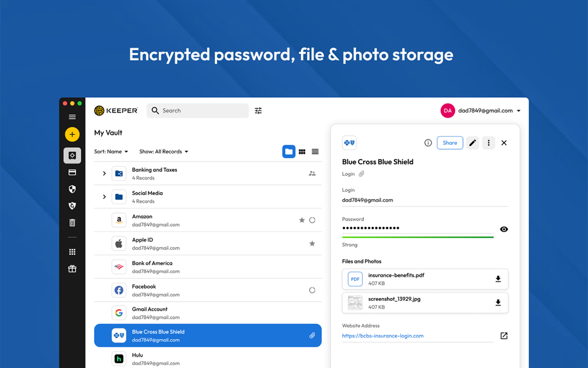Screen dimensions: 588x368
Task: Click attachment paperclip on Blue Cross Blue Shield row
Action: (312, 336)
